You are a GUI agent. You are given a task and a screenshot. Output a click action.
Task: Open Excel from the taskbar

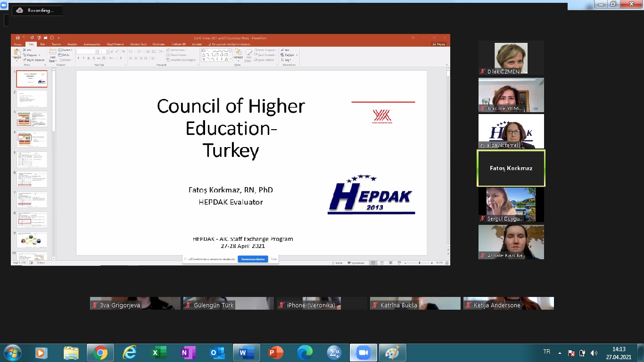158,353
